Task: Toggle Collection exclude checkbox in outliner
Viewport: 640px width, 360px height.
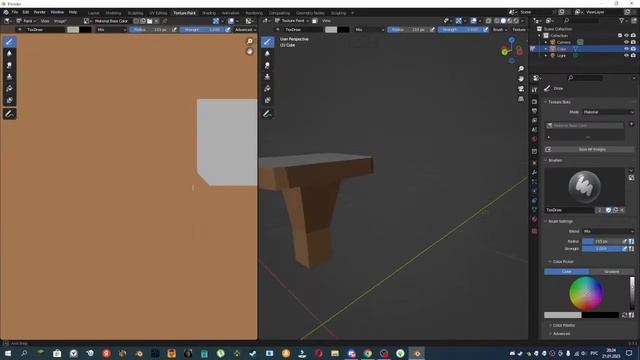Action: [x=620, y=36]
